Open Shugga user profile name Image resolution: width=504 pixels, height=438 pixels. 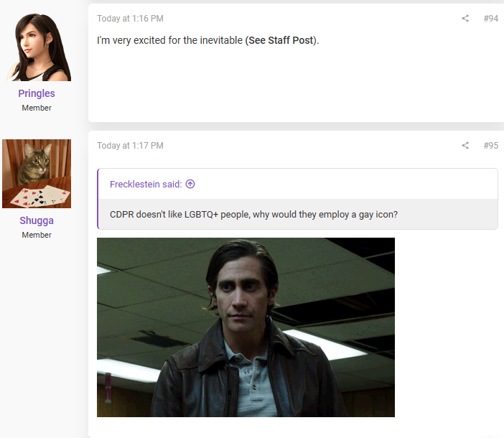coord(37,220)
